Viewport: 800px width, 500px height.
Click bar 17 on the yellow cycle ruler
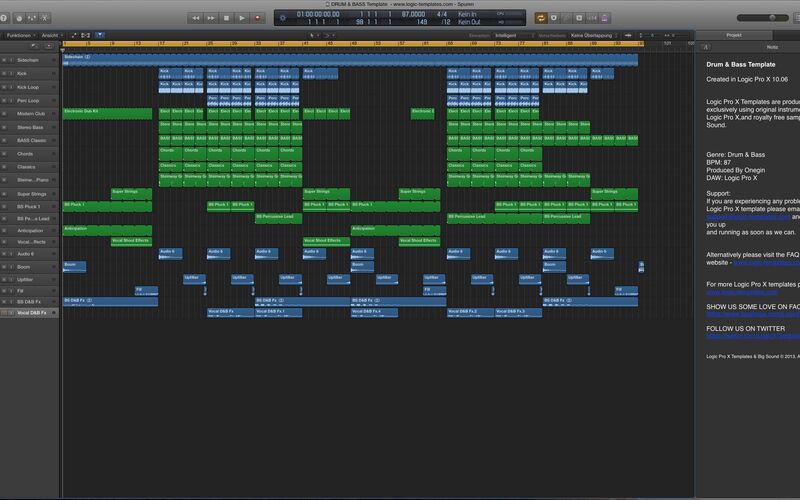pyautogui.click(x=162, y=44)
